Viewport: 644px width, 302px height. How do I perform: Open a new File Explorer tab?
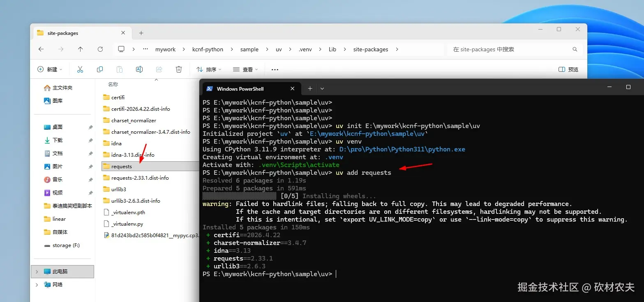(x=141, y=33)
